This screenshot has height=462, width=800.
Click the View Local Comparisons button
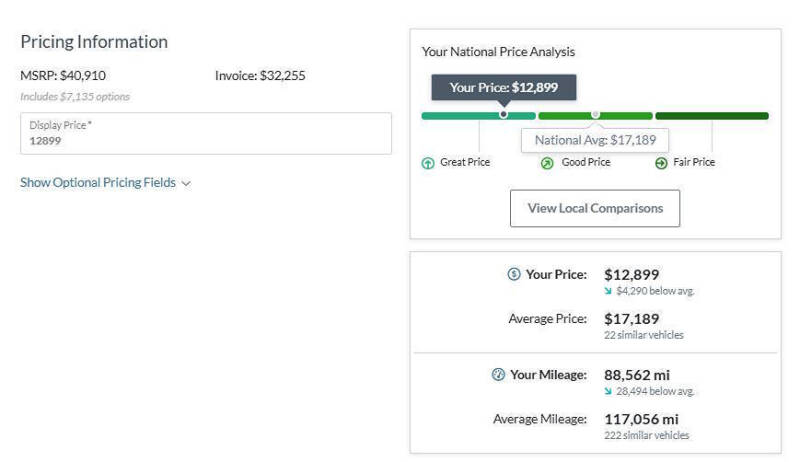[x=595, y=208]
